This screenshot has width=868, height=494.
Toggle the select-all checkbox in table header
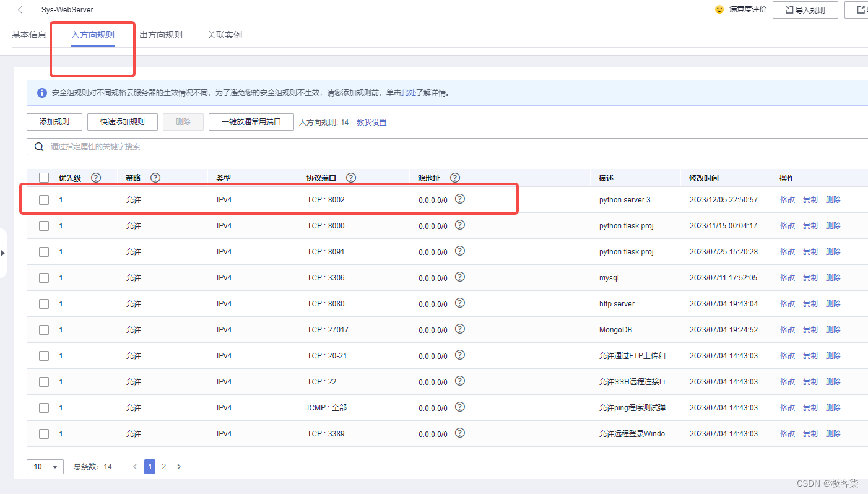44,178
